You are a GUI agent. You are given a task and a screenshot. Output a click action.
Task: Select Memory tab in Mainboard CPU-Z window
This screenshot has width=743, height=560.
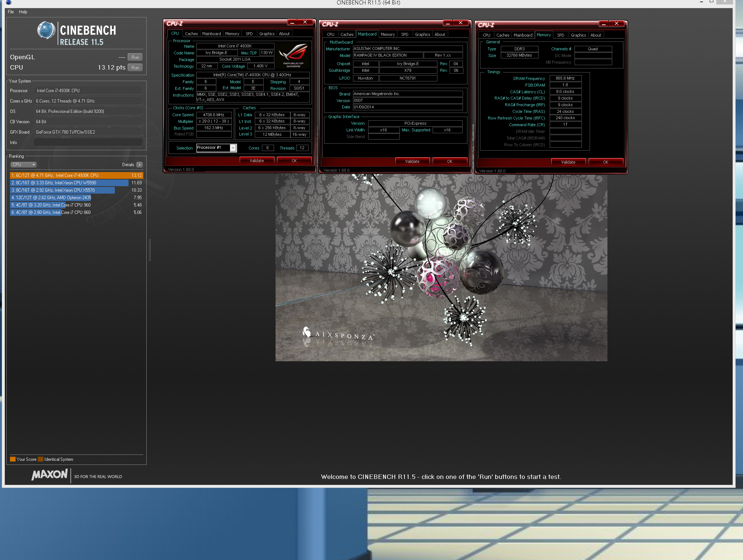coord(387,34)
